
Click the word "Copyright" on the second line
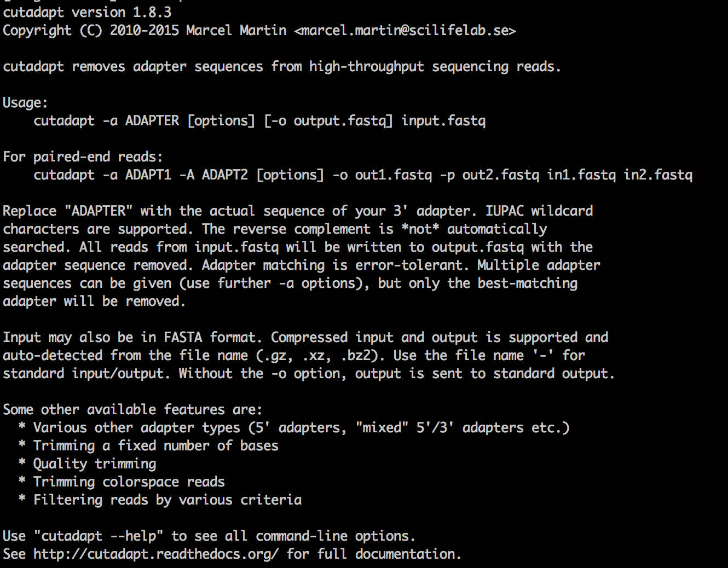point(37,31)
